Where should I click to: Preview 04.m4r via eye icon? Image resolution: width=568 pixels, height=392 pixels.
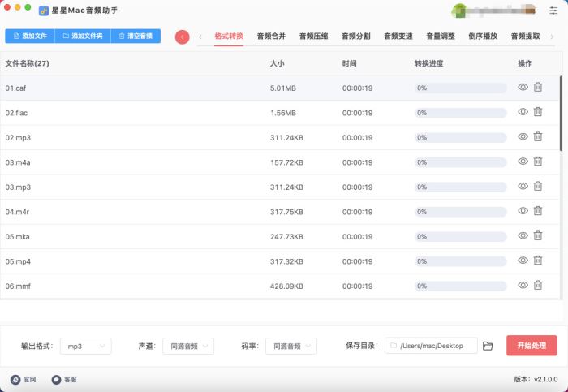tap(523, 211)
